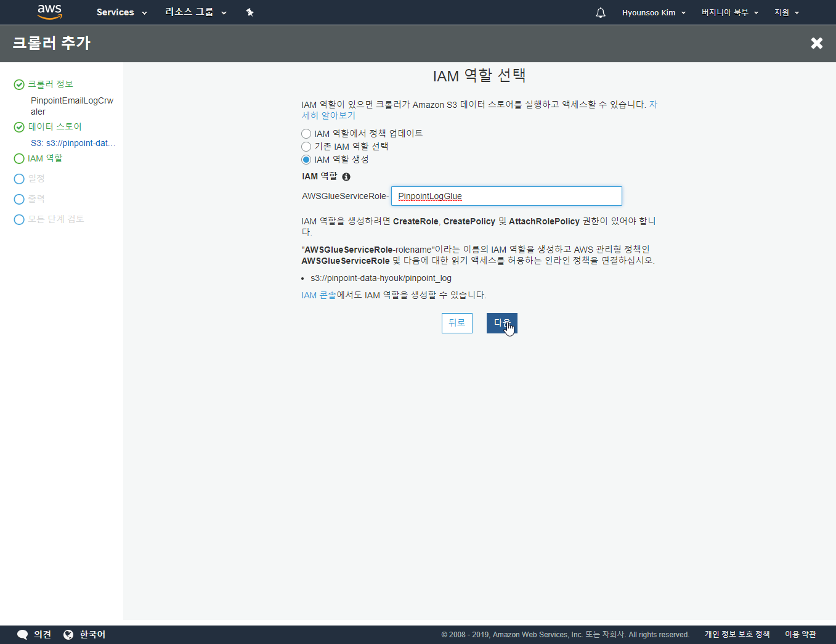Viewport: 836px width, 644px height.
Task: Select the 일정 step
Action: pos(36,179)
